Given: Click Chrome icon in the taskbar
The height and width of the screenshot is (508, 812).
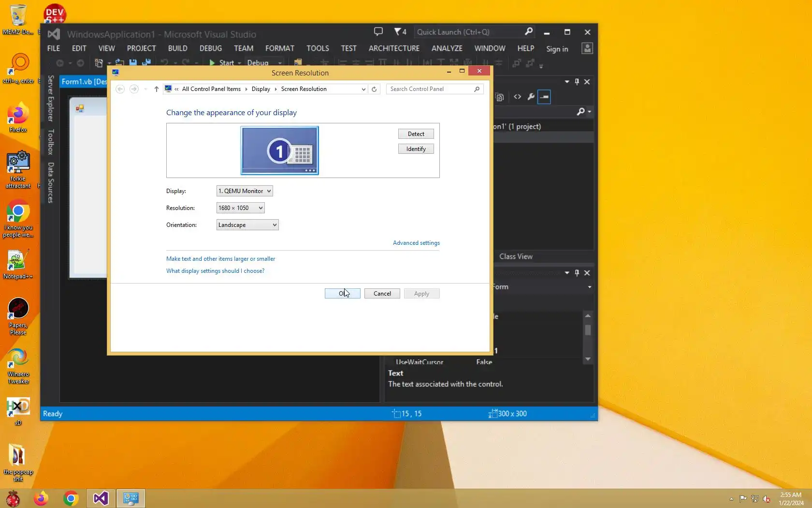Looking at the screenshot, I should (71, 498).
